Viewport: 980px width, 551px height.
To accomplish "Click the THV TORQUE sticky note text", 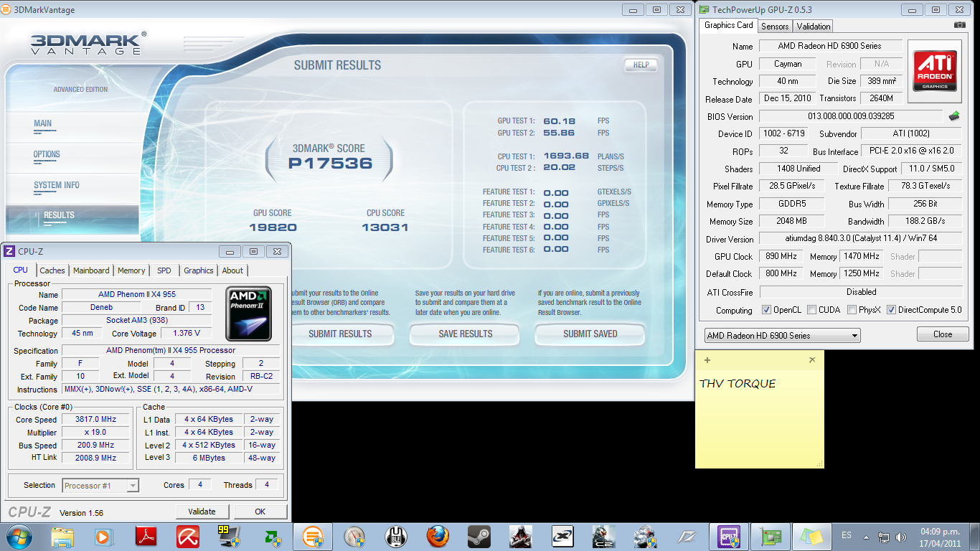I will [738, 384].
